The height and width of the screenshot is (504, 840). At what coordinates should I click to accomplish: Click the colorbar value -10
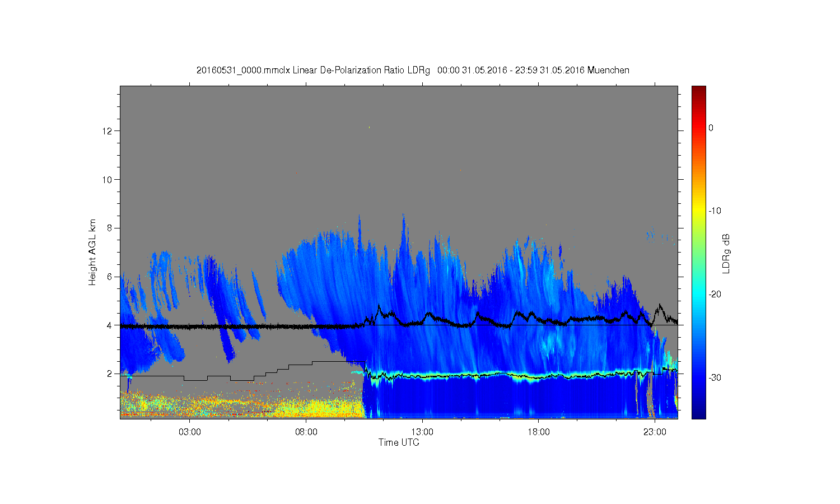[715, 211]
